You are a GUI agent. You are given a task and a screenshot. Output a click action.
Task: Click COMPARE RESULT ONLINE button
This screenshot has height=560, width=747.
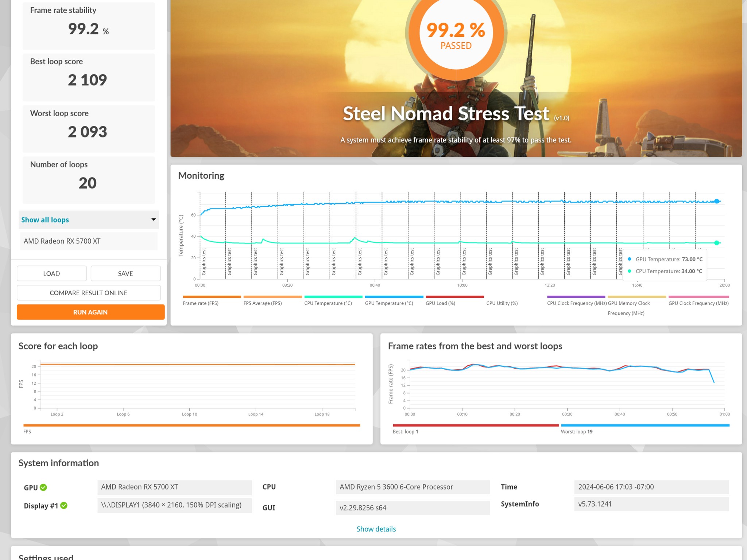coord(89,293)
